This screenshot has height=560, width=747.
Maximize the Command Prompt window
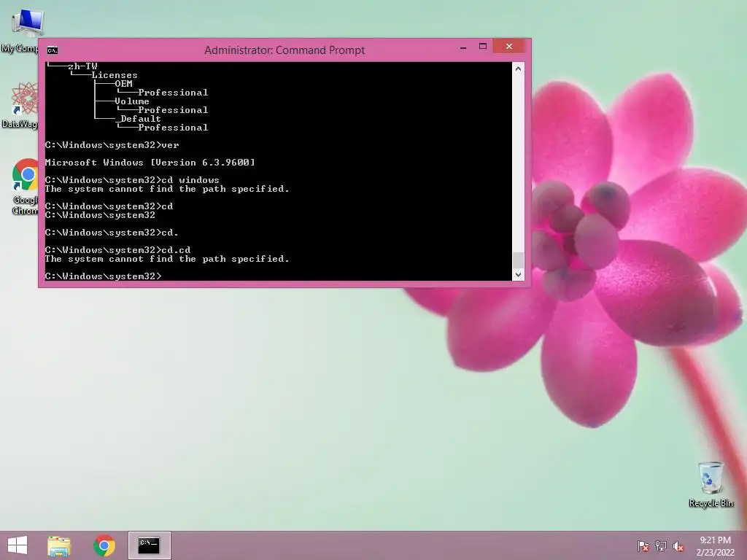click(x=483, y=46)
